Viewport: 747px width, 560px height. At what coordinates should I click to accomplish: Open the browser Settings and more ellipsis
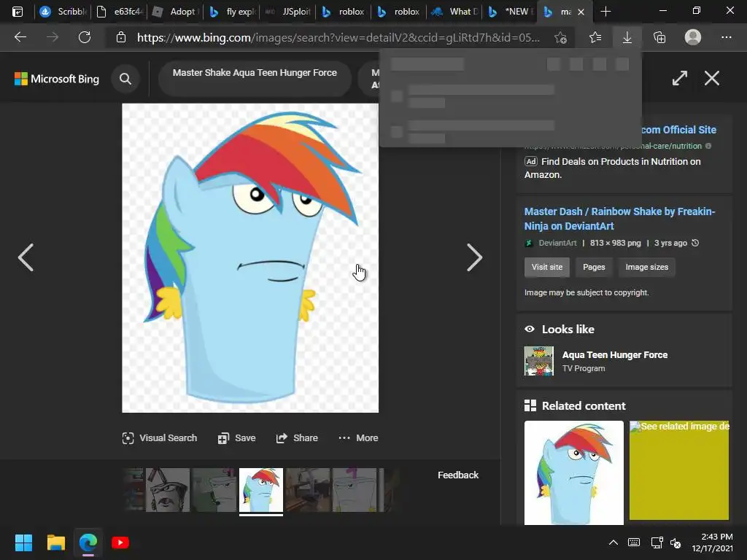(726, 37)
